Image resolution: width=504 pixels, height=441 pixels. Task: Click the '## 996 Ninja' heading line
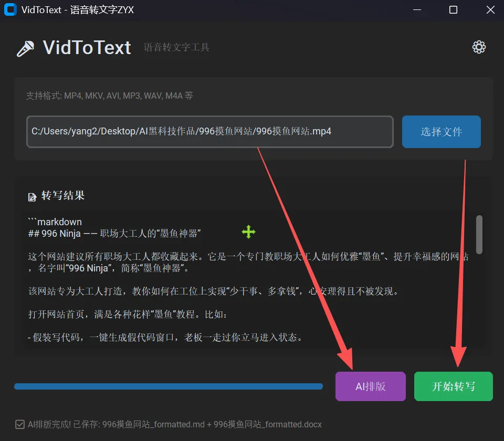tap(114, 233)
